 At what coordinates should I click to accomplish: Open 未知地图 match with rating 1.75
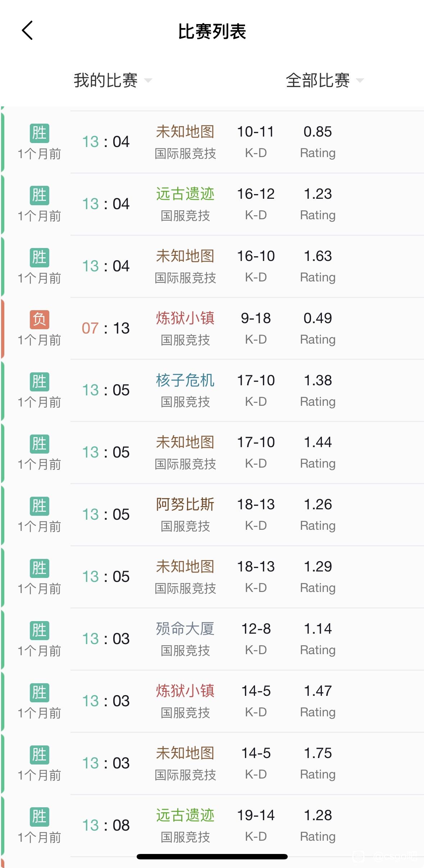point(212,763)
